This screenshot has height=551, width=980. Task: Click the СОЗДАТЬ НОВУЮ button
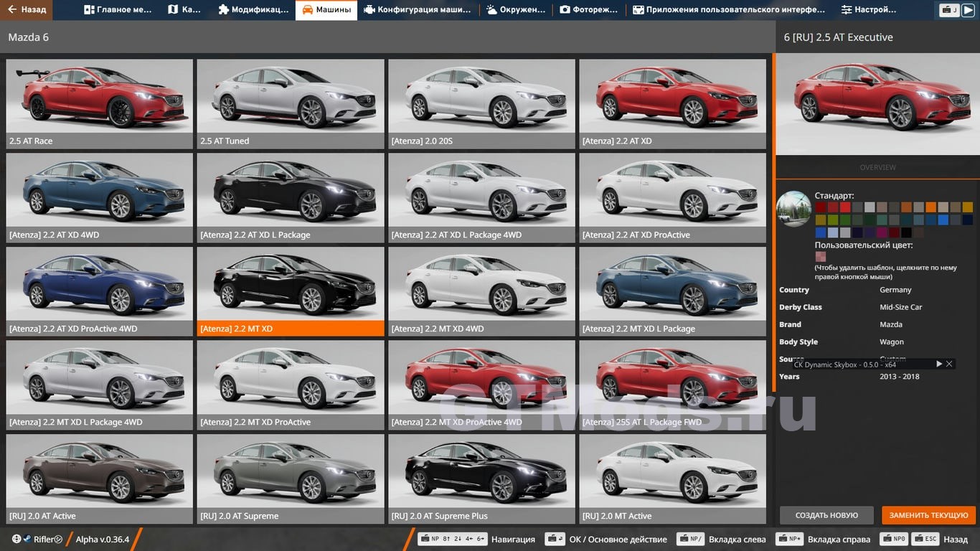pos(826,515)
